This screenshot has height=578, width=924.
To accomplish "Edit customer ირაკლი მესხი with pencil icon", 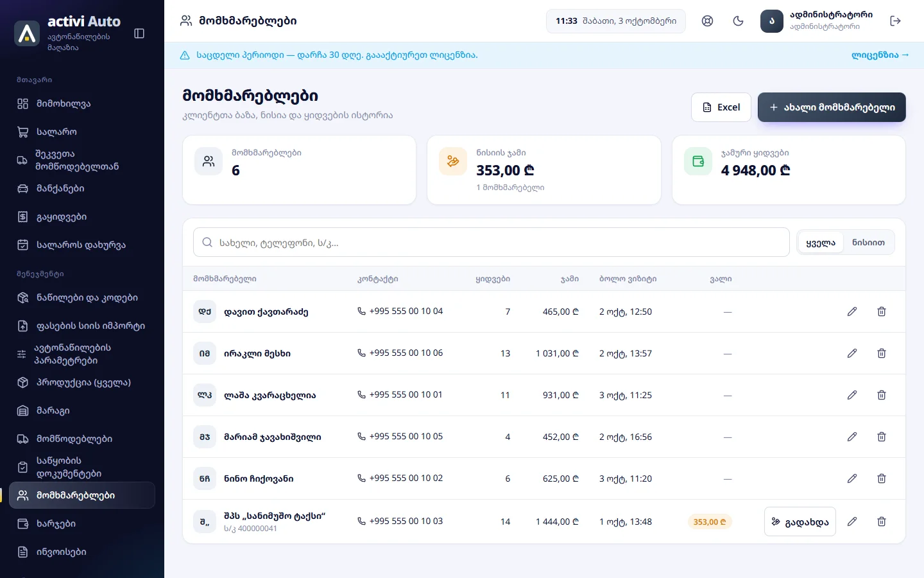I will 852,353.
